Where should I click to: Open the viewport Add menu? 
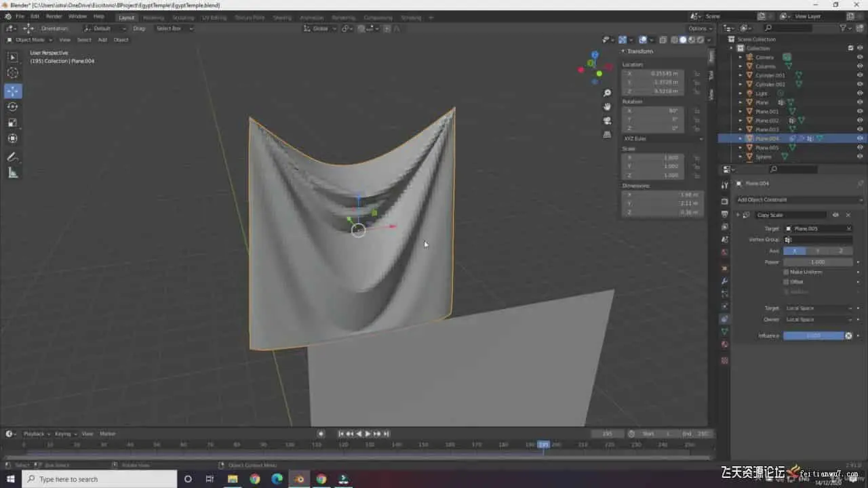102,40
